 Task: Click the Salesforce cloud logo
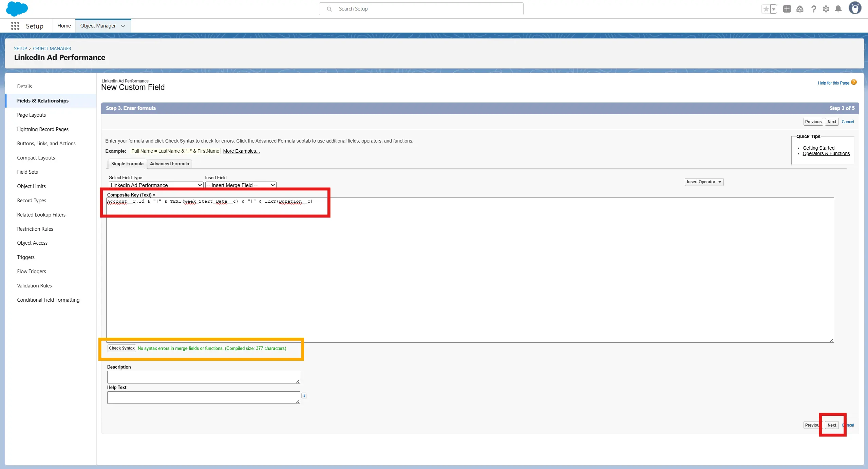click(x=17, y=9)
